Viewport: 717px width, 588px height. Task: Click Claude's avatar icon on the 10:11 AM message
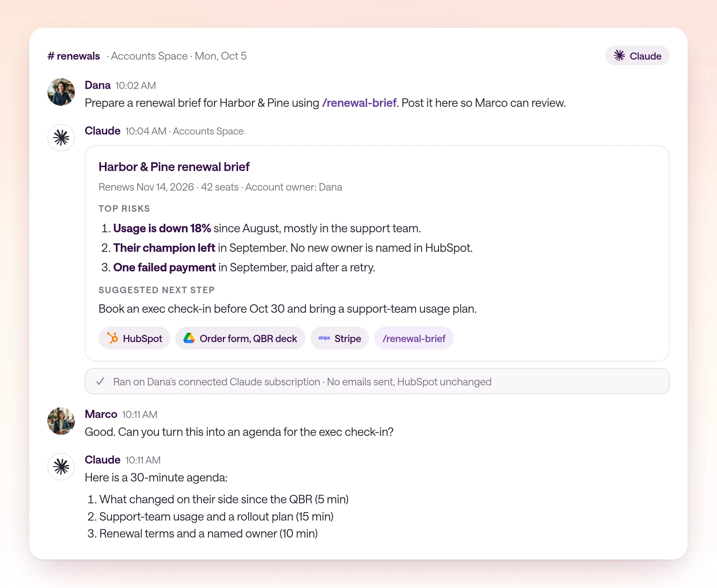tap(61, 467)
